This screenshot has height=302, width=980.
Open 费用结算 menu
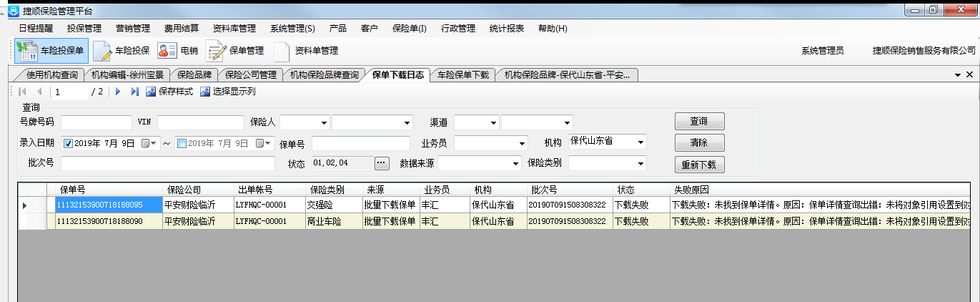[x=182, y=29]
